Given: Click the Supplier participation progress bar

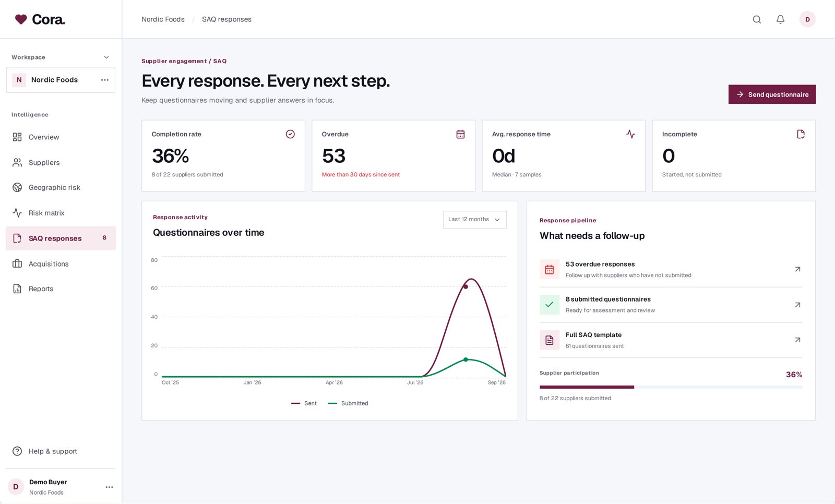Looking at the screenshot, I should coord(671,387).
